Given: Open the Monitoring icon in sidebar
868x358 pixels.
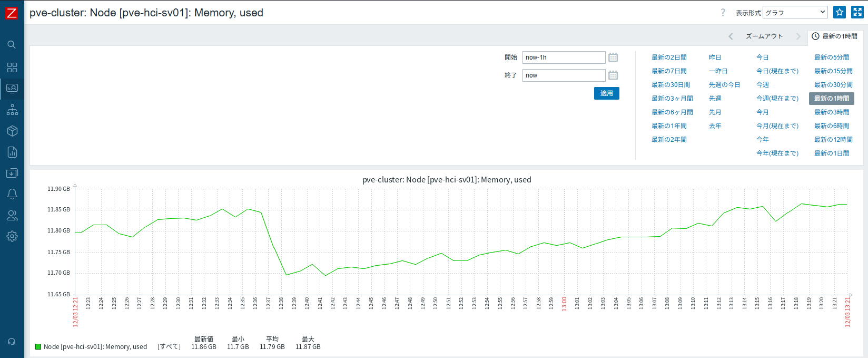Looking at the screenshot, I should 12,89.
